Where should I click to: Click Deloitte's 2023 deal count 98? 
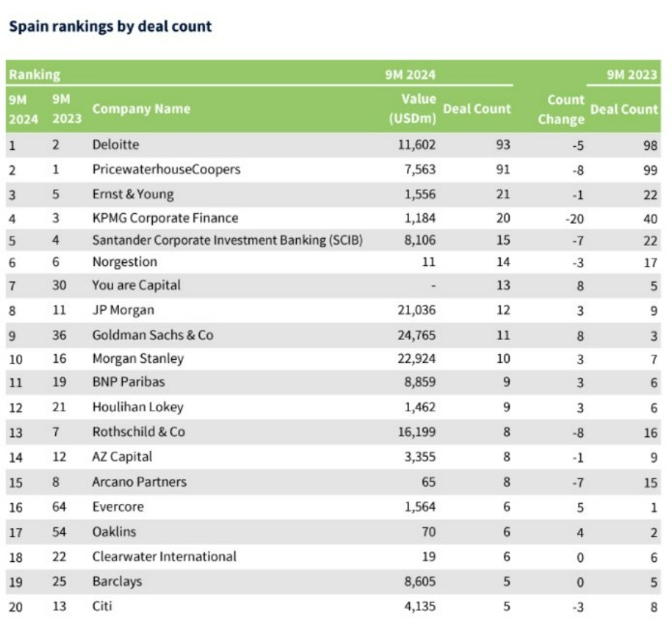pyautogui.click(x=650, y=145)
